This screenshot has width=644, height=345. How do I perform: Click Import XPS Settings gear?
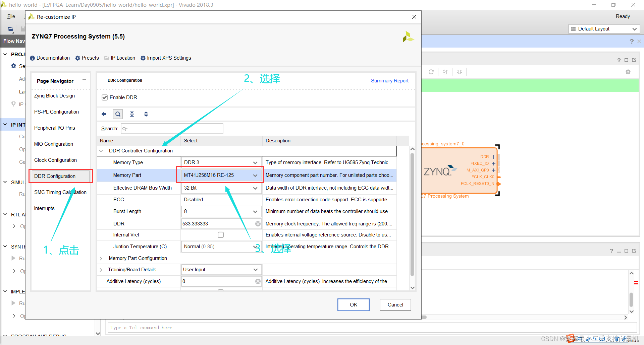tap(143, 58)
